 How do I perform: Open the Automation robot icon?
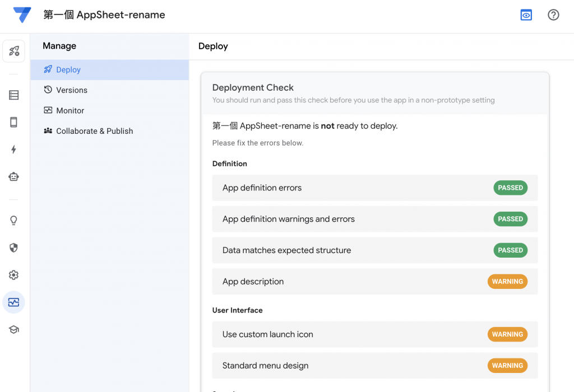tap(14, 176)
